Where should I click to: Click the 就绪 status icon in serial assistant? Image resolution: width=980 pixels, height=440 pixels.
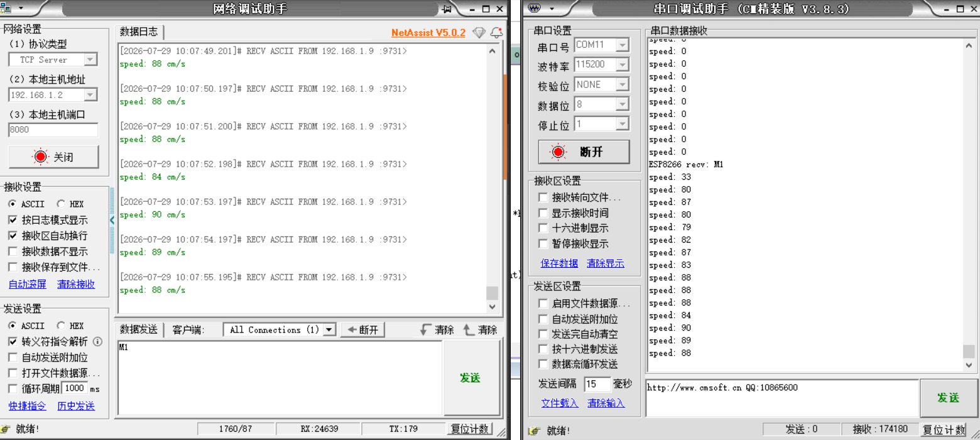click(x=535, y=431)
